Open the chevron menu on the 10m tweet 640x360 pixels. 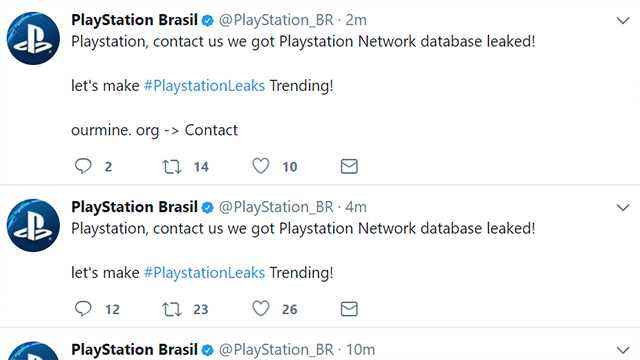tap(623, 350)
